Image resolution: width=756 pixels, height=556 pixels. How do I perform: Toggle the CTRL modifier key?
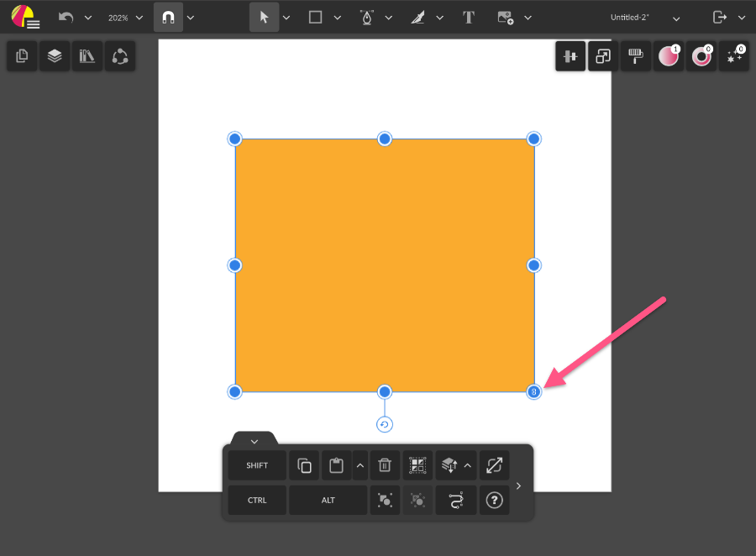257,501
